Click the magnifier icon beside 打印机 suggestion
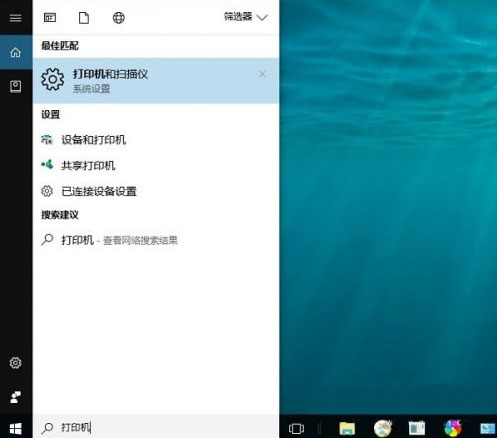 (47, 239)
